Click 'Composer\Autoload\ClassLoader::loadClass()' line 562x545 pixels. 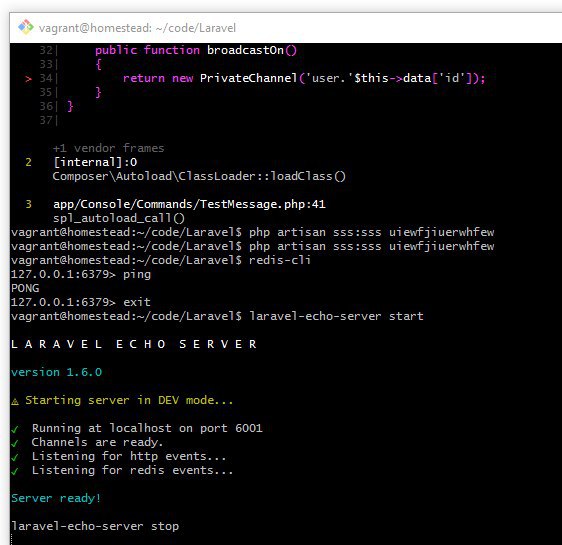(199, 176)
